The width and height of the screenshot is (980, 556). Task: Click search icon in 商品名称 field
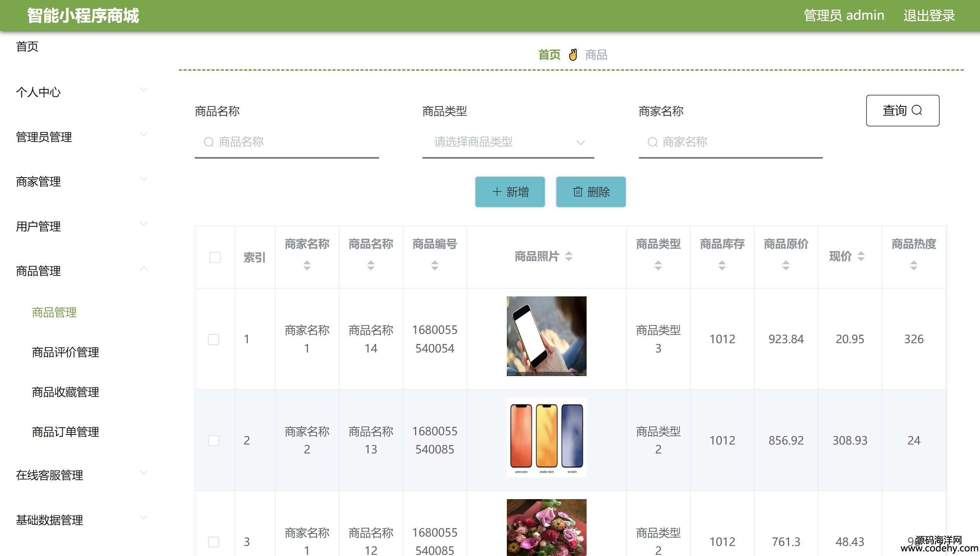[x=209, y=142]
